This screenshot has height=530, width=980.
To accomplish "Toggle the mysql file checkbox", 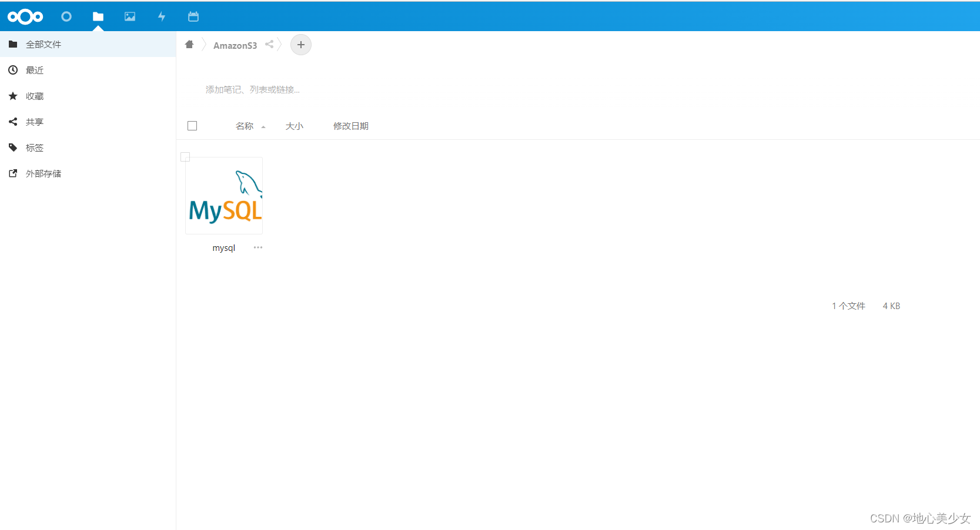I will click(185, 157).
